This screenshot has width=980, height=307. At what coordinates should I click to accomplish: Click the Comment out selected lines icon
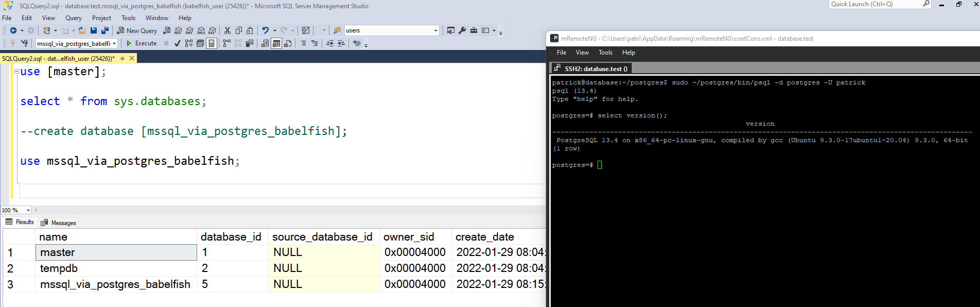point(303,43)
